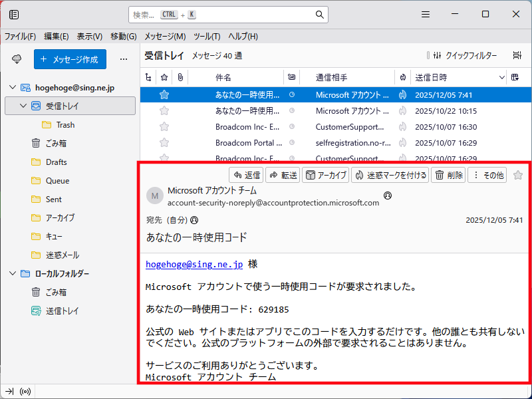
Task: Unstar the 2025/12/05 7:41 message
Action: pyautogui.click(x=164, y=95)
